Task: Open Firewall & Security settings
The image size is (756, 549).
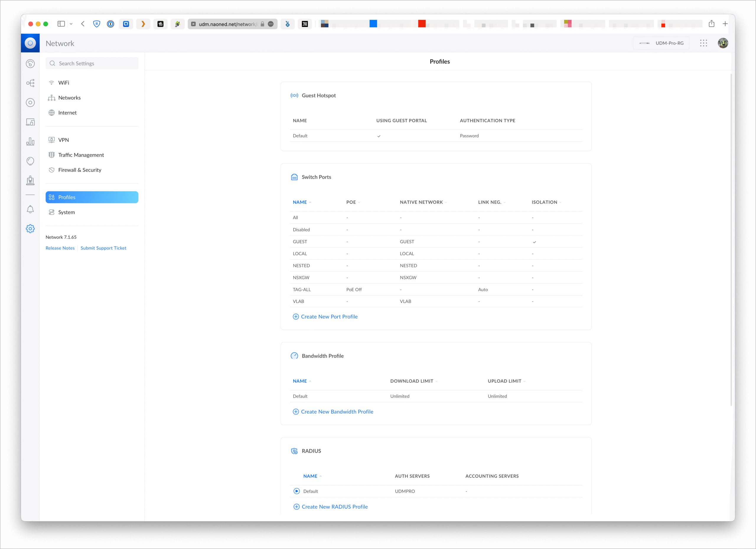Action: tap(80, 170)
